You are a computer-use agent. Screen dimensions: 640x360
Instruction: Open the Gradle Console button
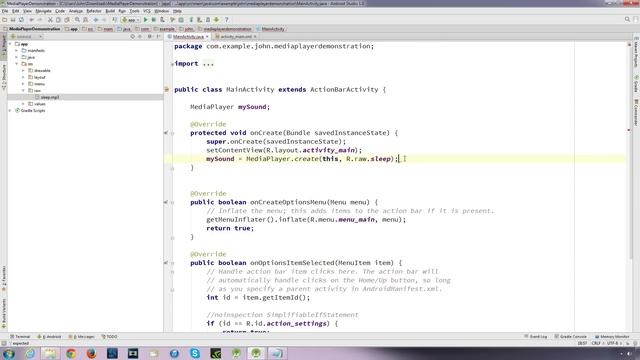(x=570, y=337)
